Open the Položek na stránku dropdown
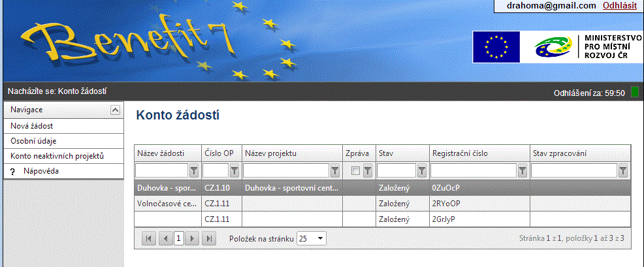This screenshot has height=267, width=644. (312, 238)
